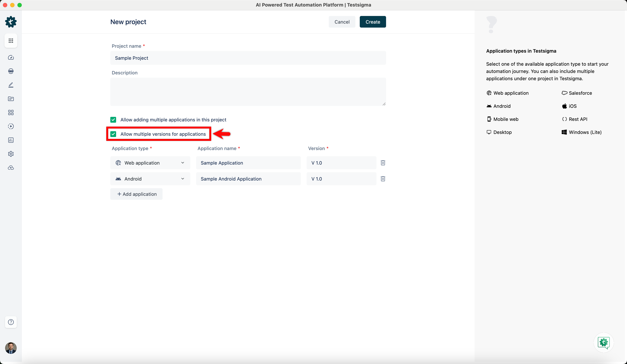Edit the Sample Project name field

pos(248,58)
